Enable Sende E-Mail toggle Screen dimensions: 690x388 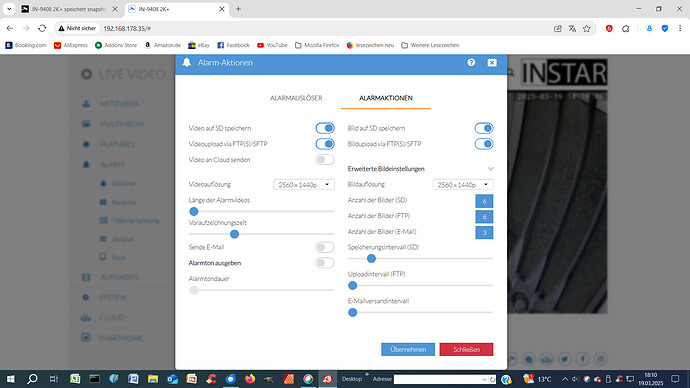click(x=325, y=247)
